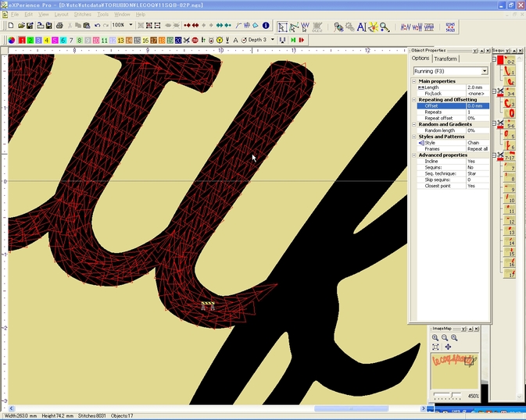
Task: Select the stitch edit W arrow tool
Action: [306, 27]
